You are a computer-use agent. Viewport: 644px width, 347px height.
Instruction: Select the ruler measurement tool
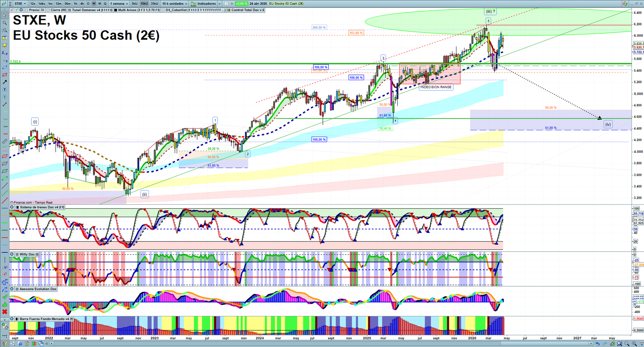[4, 141]
